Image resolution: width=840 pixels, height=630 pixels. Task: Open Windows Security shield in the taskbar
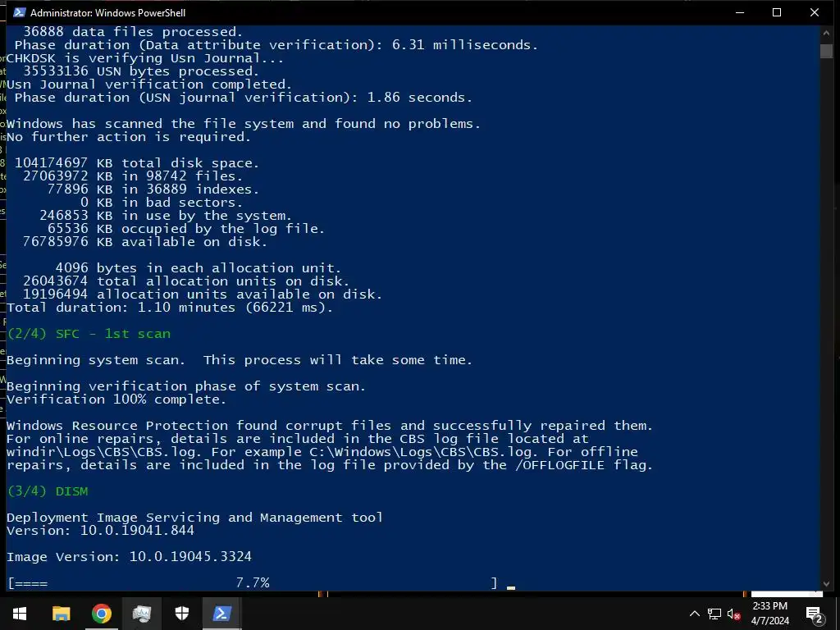pos(182,614)
